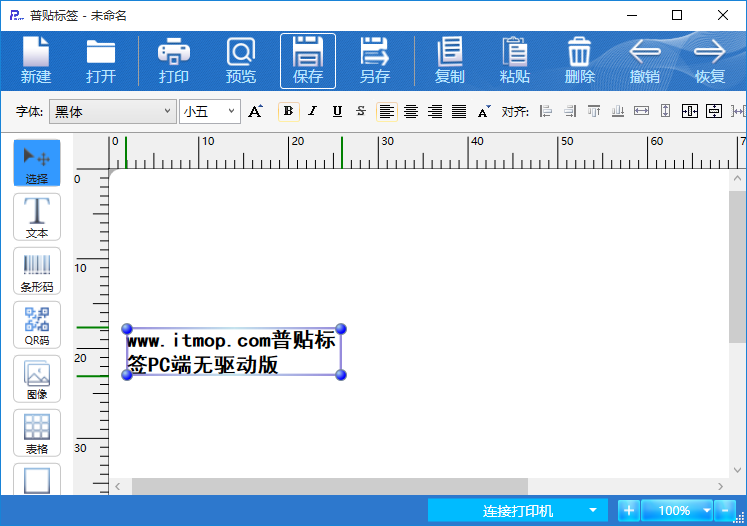Click the 打印 (Print) toolbar icon
The height and width of the screenshot is (526, 747).
pyautogui.click(x=173, y=60)
